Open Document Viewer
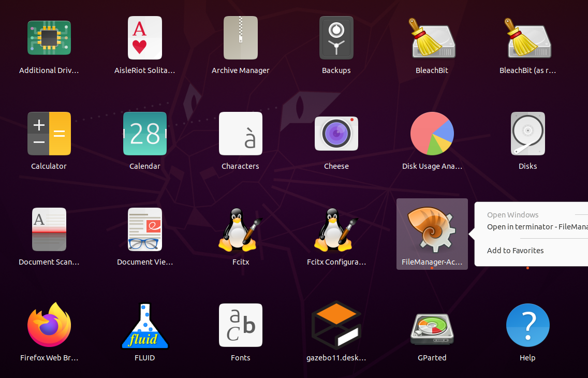 tap(145, 229)
